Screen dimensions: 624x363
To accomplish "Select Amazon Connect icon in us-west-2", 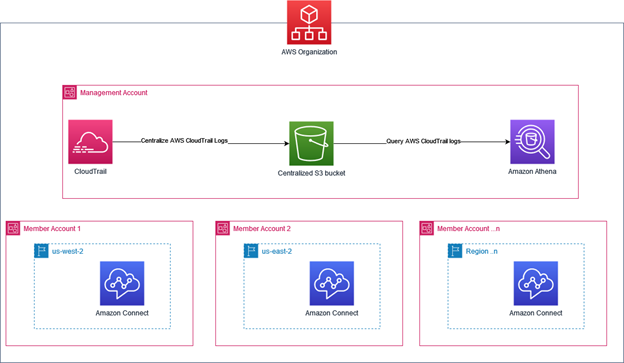I will pos(122,283).
